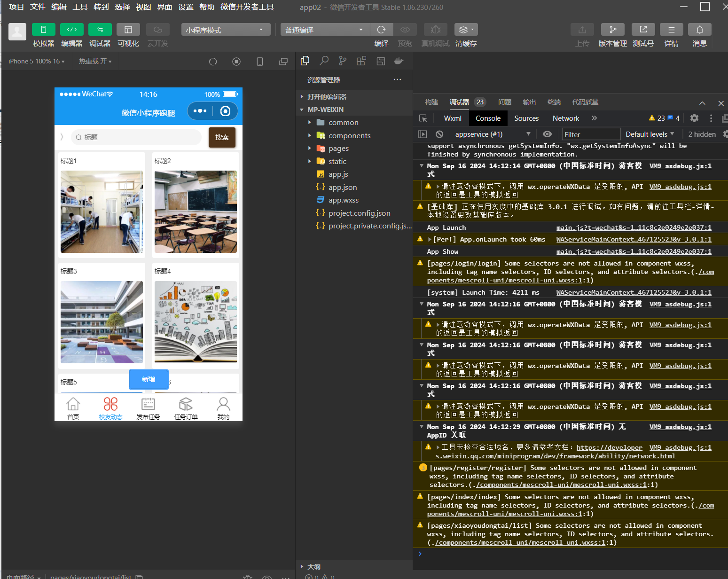
Task: Toggle console live expression eye icon
Action: click(x=547, y=134)
